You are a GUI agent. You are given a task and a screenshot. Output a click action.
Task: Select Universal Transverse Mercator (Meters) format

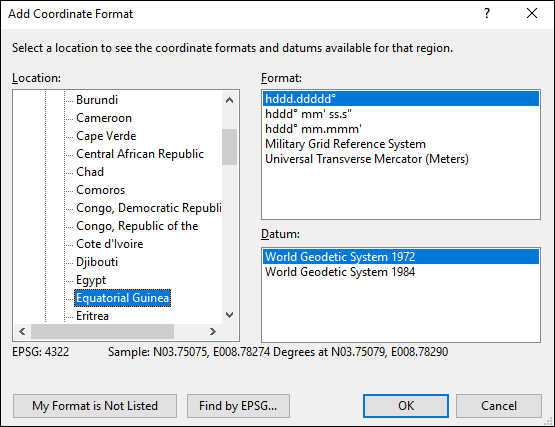coord(401,159)
